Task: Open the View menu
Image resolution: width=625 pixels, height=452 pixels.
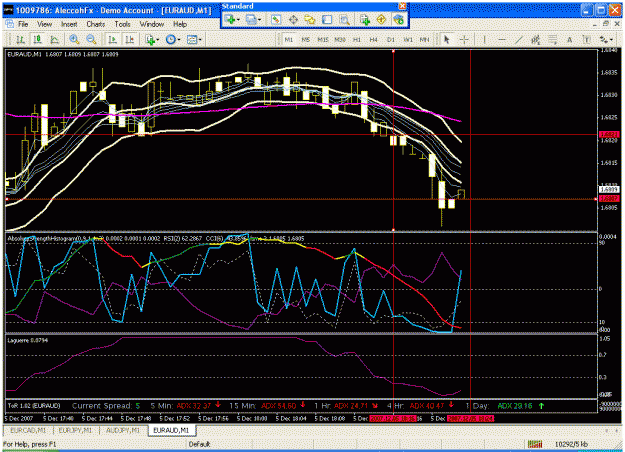Action: click(x=45, y=24)
